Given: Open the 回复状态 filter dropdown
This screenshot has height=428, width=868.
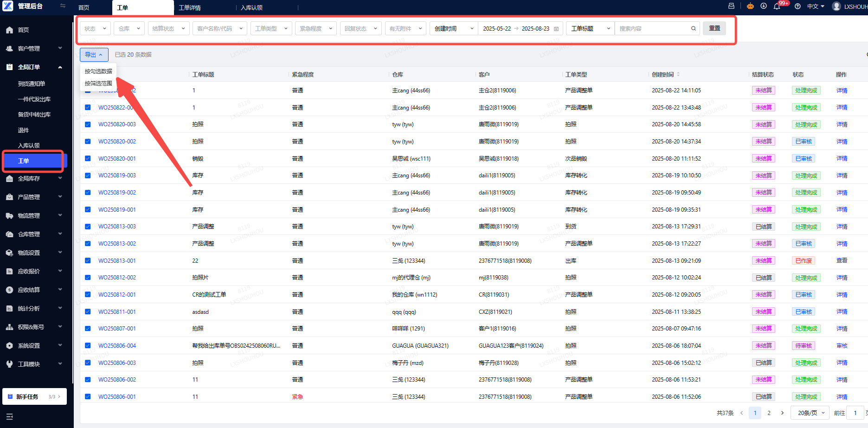Looking at the screenshot, I should (361, 28).
